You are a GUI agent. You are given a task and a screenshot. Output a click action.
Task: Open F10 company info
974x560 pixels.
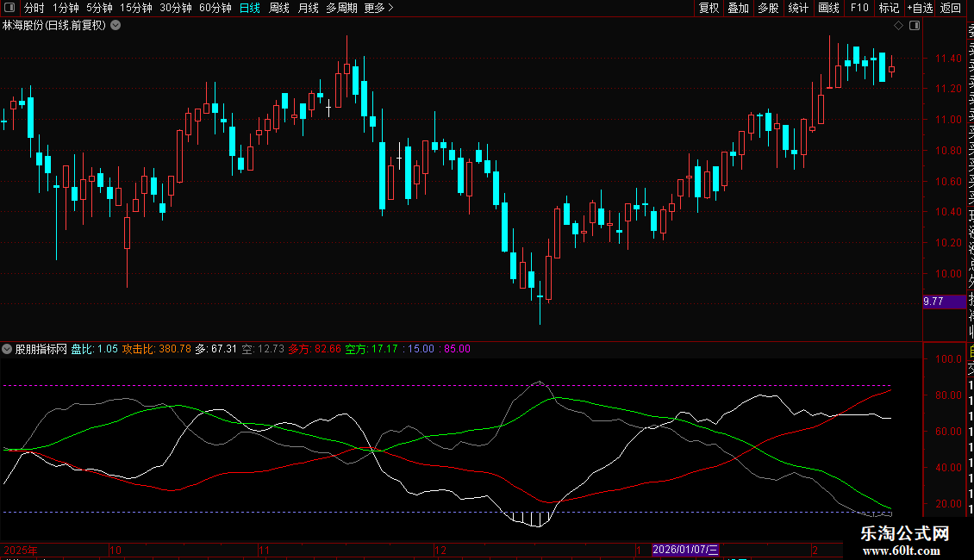coord(859,8)
